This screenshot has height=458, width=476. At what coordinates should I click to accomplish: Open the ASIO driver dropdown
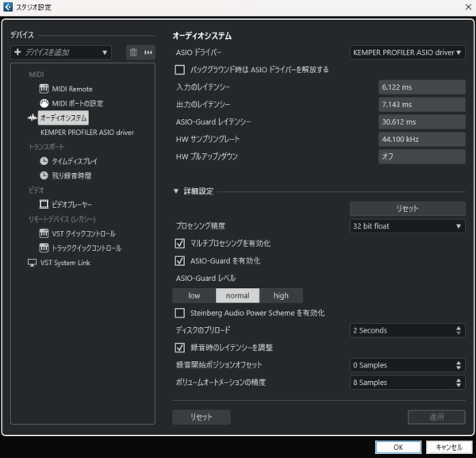(407, 52)
